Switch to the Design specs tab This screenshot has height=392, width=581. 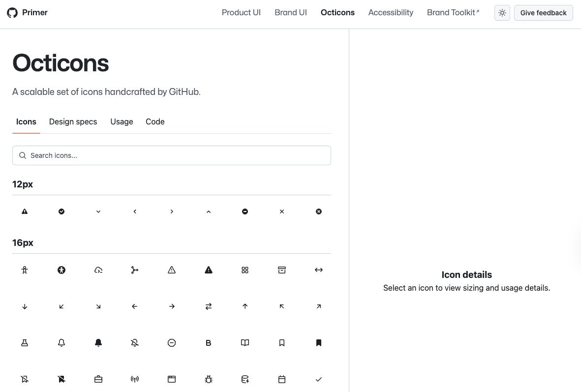73,122
